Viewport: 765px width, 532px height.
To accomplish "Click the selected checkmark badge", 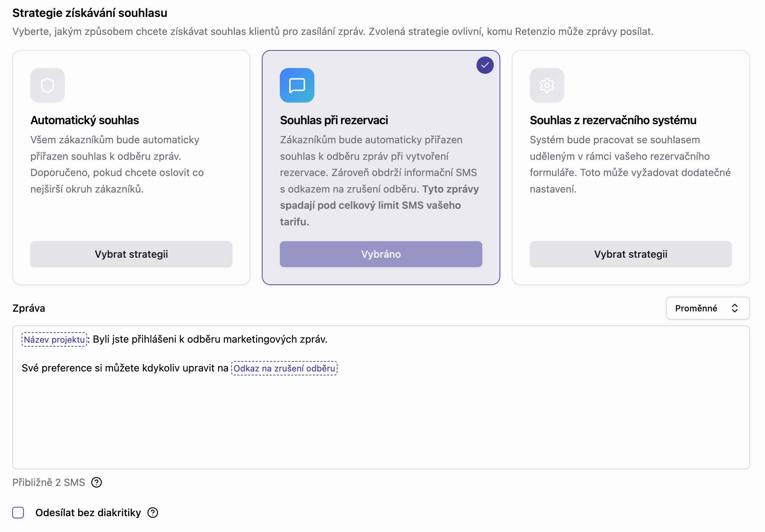I will 485,65.
